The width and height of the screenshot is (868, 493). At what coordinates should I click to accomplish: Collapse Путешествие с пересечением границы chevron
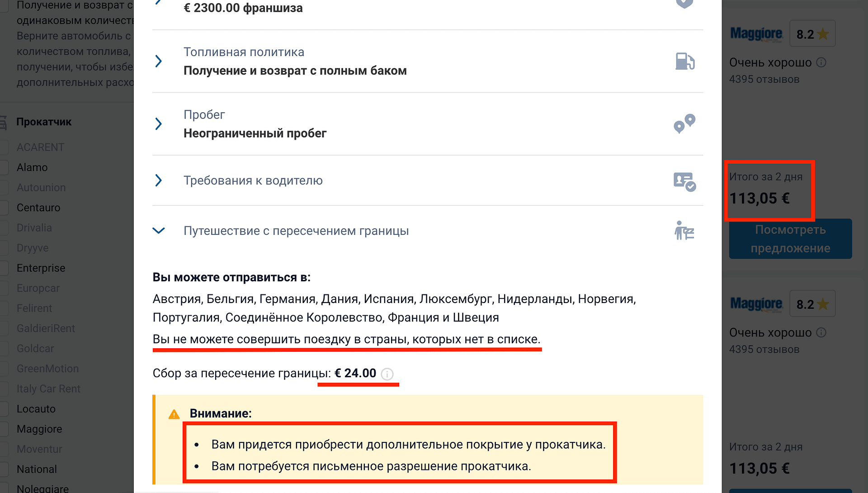coord(159,231)
